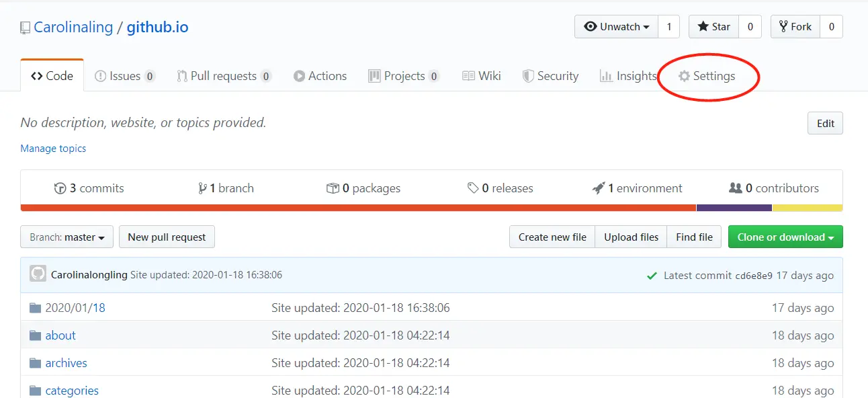Open commit hash cd6e8e9
868x398 pixels.
click(x=754, y=276)
